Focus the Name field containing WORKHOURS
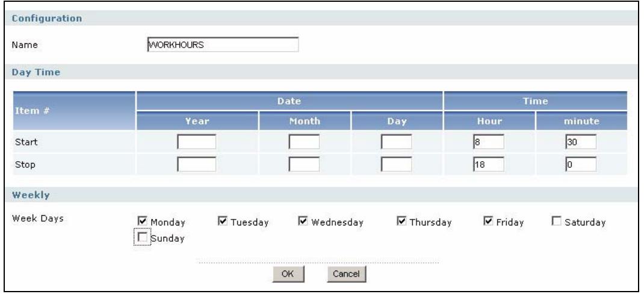Screen dimensions: 644x294 tap(223, 44)
